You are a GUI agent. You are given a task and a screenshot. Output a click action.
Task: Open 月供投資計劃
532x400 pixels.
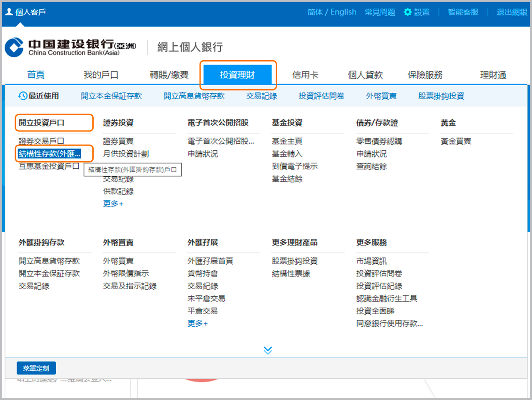coord(126,154)
